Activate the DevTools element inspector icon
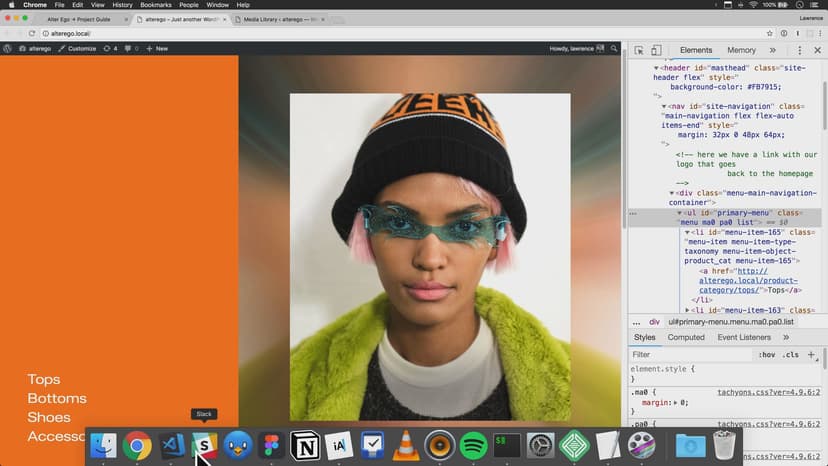 pyautogui.click(x=637, y=50)
